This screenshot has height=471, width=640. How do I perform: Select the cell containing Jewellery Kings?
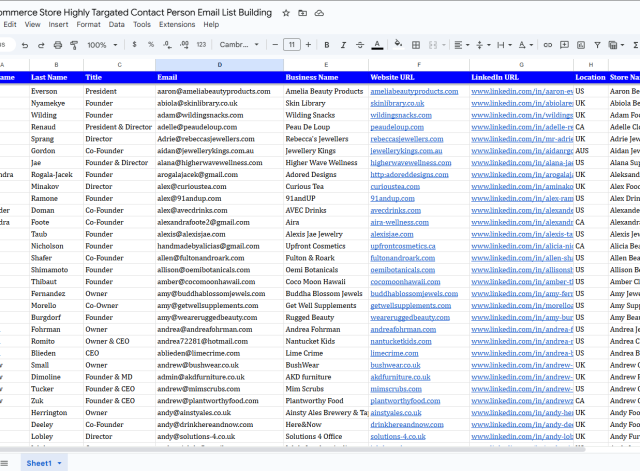tap(326, 151)
